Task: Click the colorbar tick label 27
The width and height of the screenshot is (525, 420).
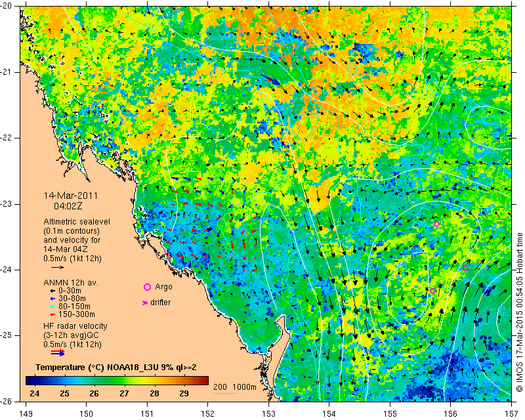Action: tap(124, 394)
